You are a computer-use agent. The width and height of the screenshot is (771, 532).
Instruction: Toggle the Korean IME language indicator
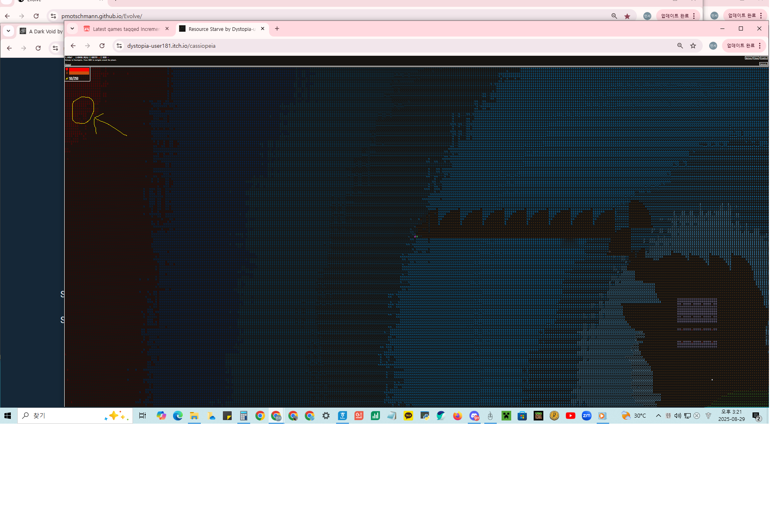point(668,416)
